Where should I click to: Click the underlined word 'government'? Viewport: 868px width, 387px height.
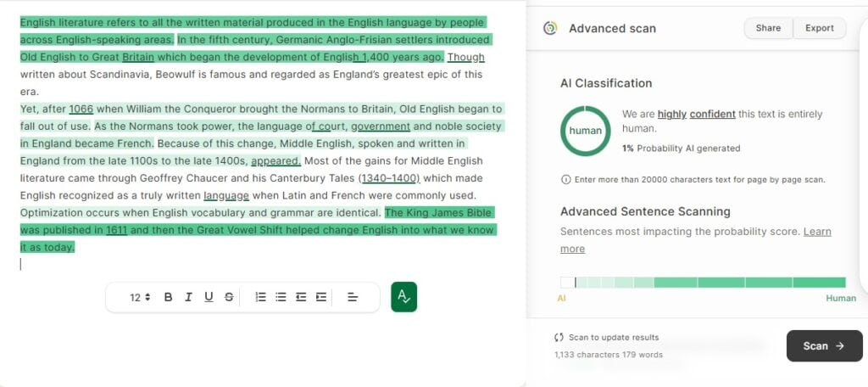pyautogui.click(x=381, y=126)
